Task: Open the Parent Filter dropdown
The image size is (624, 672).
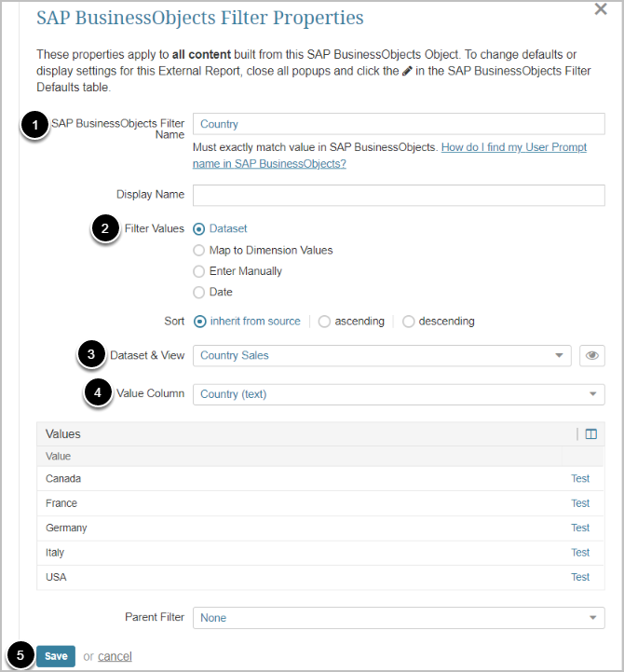Action: tap(399, 618)
